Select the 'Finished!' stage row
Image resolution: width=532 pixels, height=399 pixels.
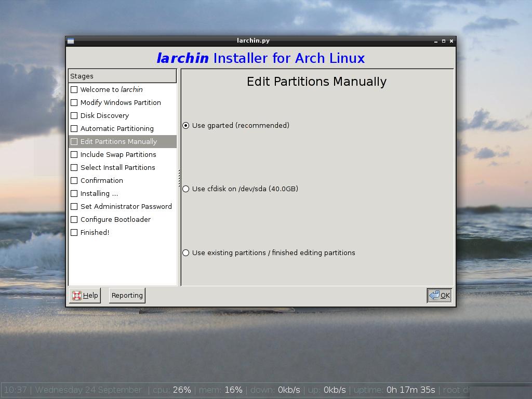click(x=123, y=232)
